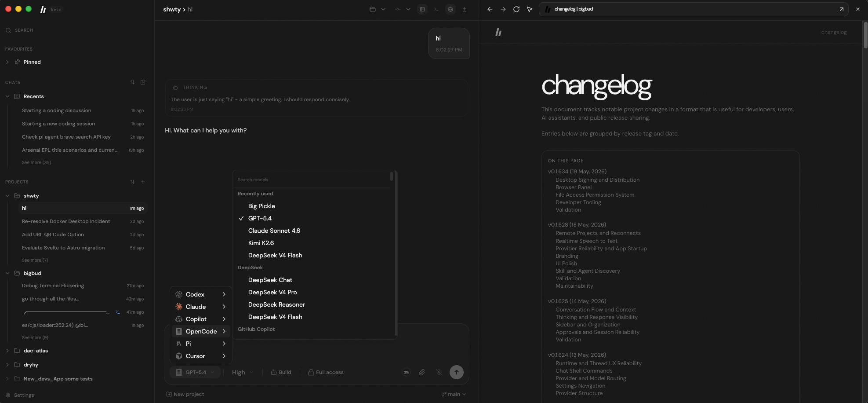Click the search icon in the sidebar

tap(8, 30)
